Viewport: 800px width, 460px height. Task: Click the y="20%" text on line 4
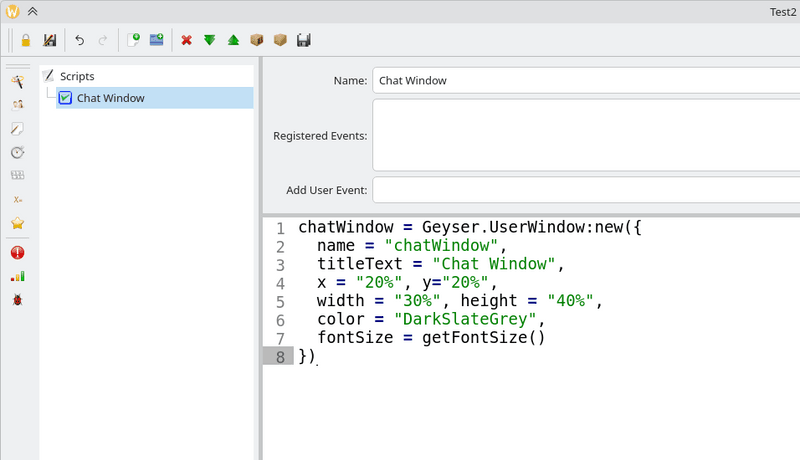455,282
